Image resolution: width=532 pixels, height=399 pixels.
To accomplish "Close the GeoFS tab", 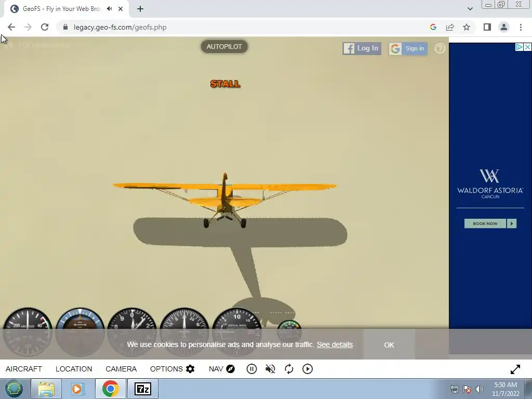I will 121,9.
